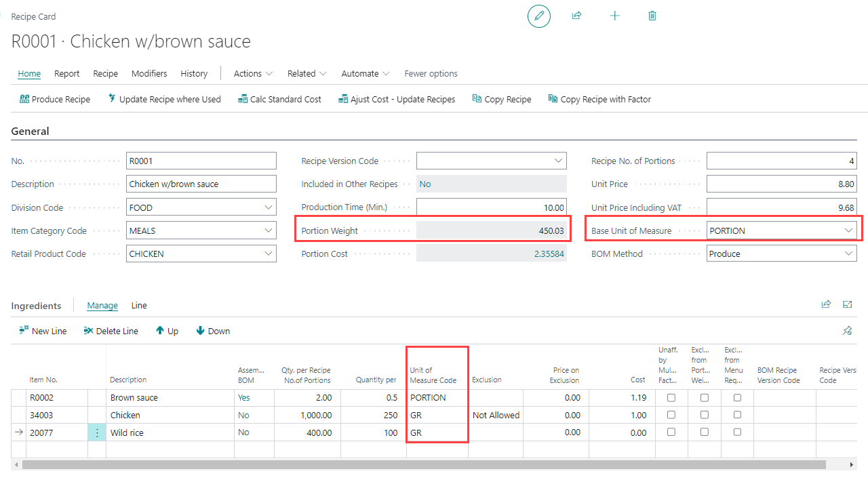Image resolution: width=868 pixels, height=484 pixels.
Task: Toggle Unaff. by Multiplier checkbox for Brown sauce
Action: (671, 398)
